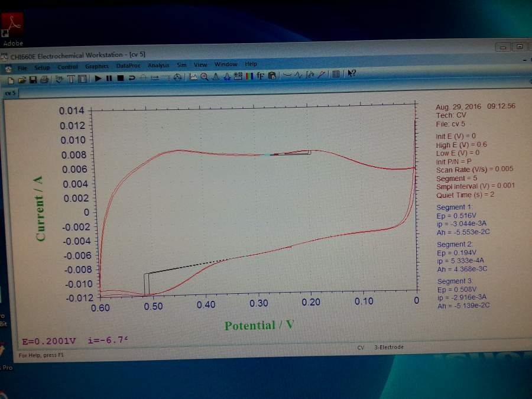Screen dimensions: 532x399
Task: Click the Integration toolbar icon
Action: tap(310, 74)
